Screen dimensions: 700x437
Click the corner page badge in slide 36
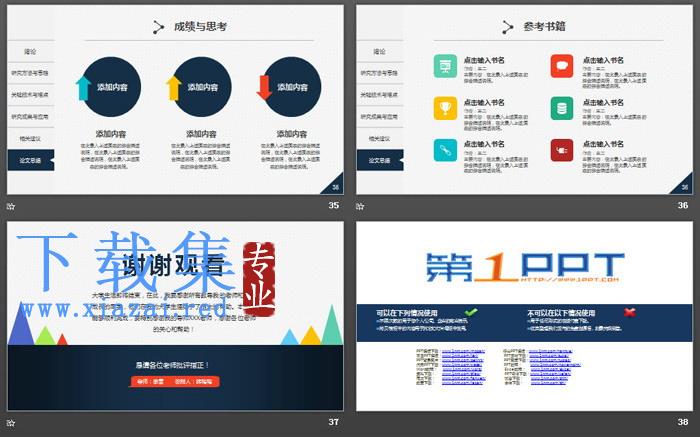tap(682, 184)
